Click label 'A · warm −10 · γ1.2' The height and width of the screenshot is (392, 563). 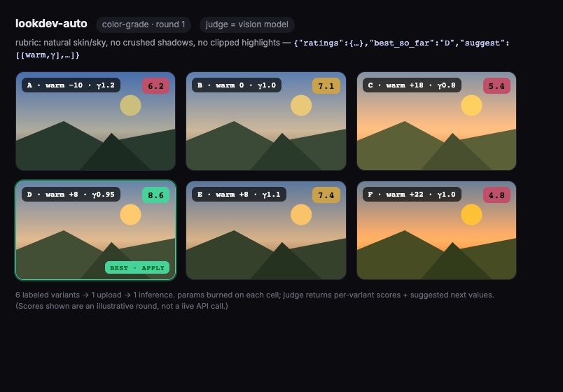pyautogui.click(x=71, y=85)
